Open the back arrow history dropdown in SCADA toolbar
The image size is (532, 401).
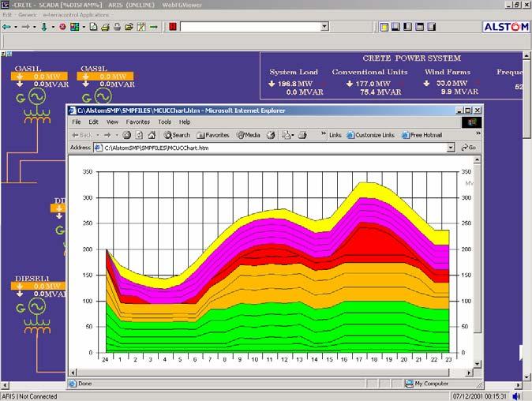tap(16, 27)
